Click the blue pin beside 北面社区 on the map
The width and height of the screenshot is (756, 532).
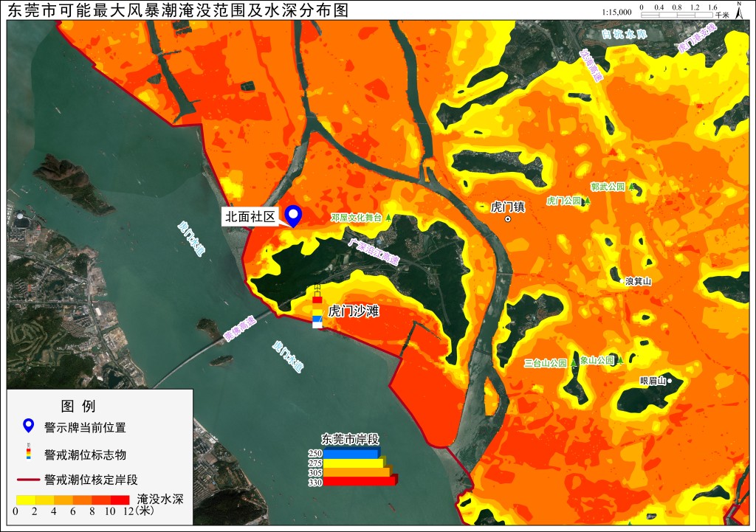click(292, 215)
